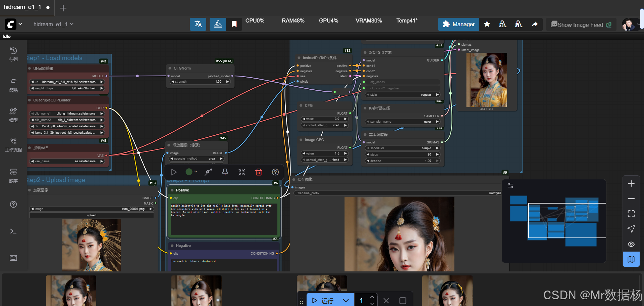Open the 工作流程 workflows sidebar tab
This screenshot has height=306, width=644.
[x=13, y=145]
